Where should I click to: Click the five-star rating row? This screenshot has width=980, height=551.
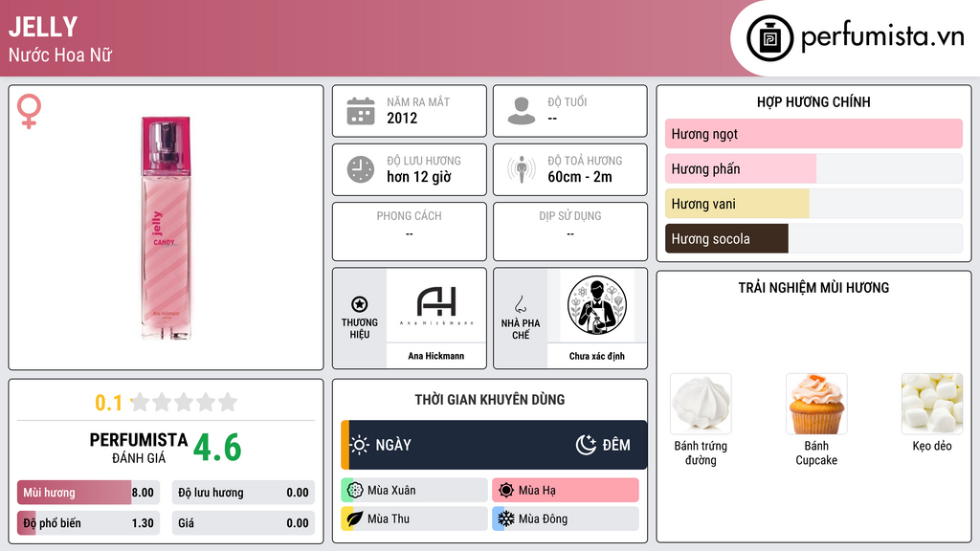(185, 402)
